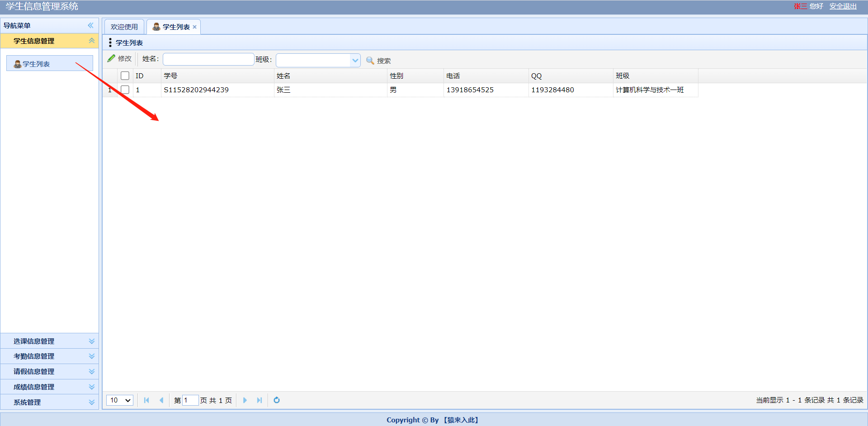
Task: Click the 学生列表 panel title icon
Action: point(110,43)
